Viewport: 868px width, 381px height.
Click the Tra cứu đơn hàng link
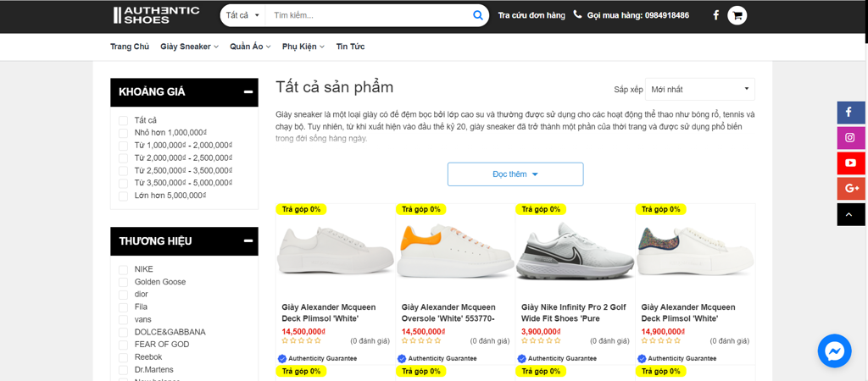pos(531,15)
